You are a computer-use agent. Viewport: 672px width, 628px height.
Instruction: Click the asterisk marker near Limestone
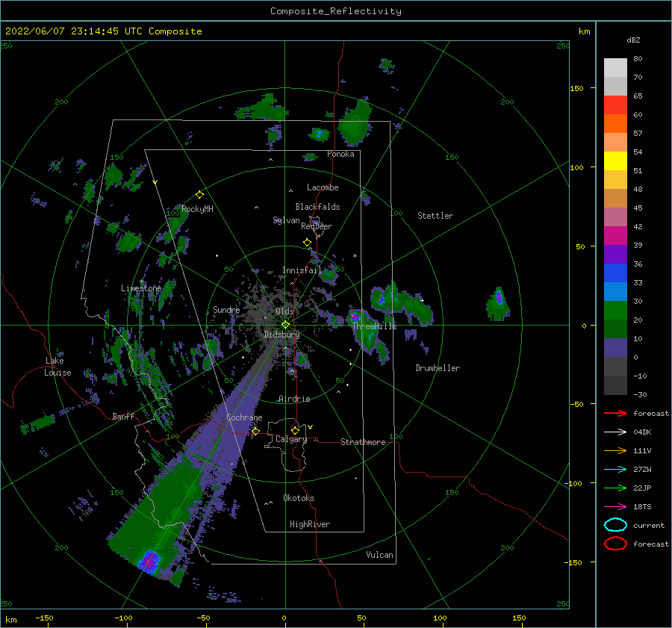tap(141, 282)
